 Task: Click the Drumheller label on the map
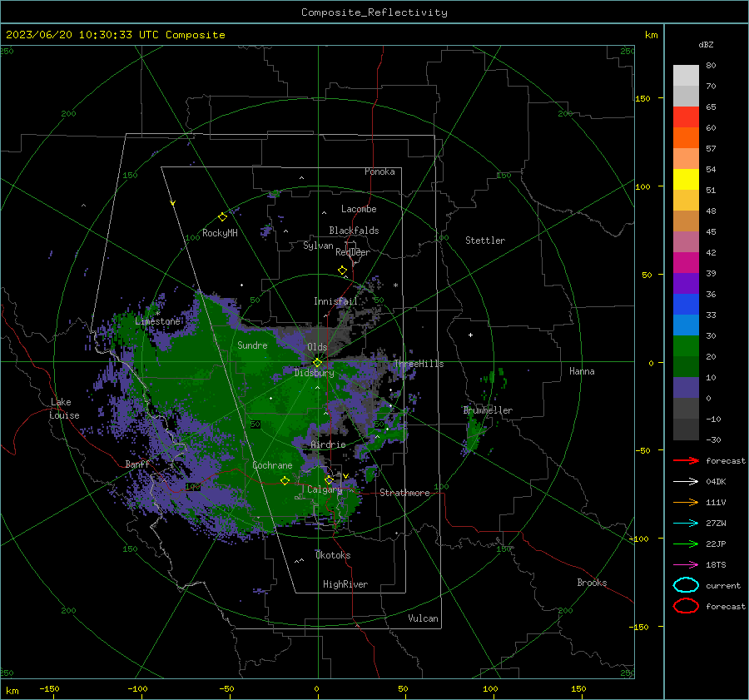point(488,410)
